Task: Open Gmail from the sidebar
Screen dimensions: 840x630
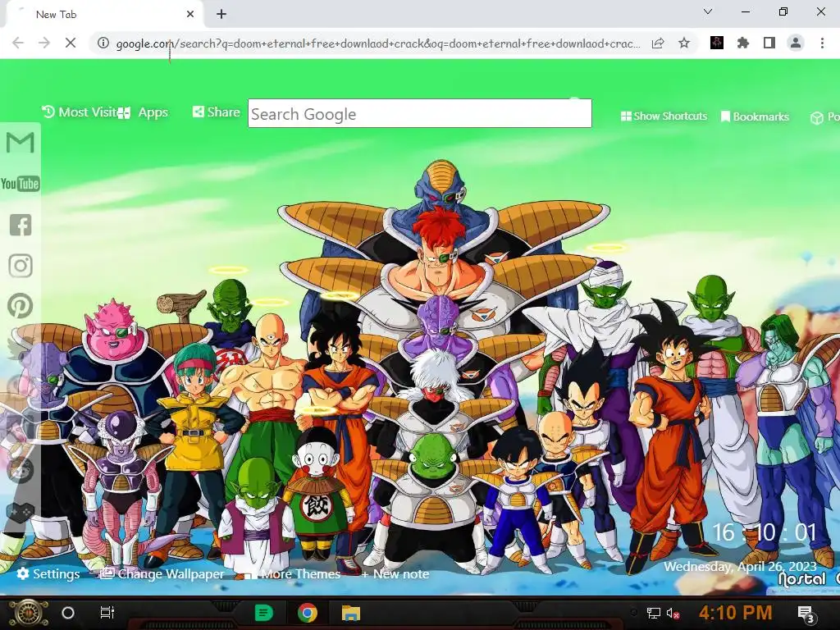Action: 21,143
